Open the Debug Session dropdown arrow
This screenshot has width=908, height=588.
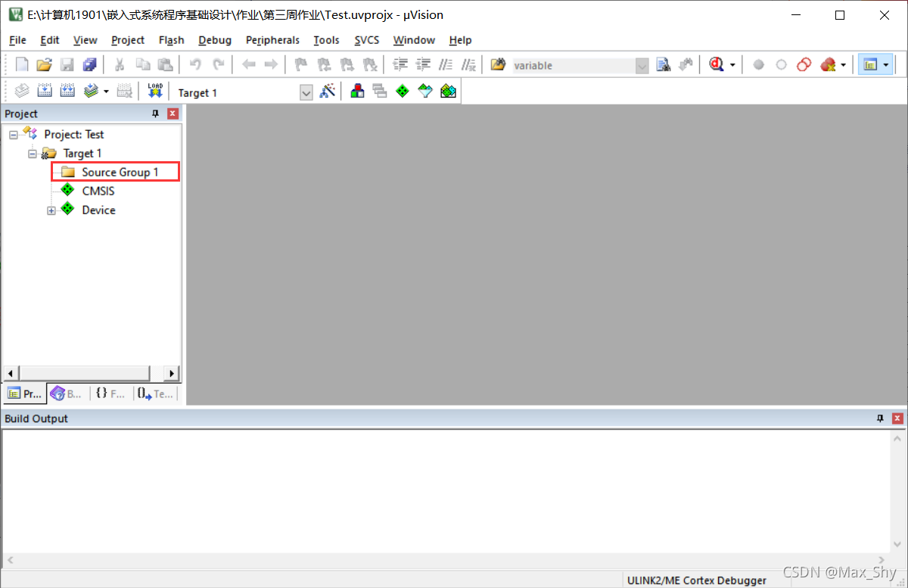(732, 66)
